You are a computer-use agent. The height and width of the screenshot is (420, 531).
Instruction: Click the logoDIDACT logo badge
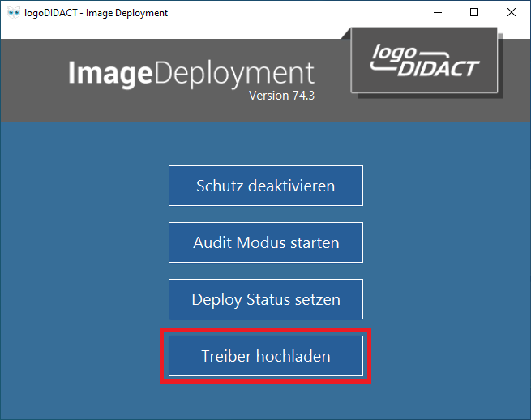click(x=424, y=60)
